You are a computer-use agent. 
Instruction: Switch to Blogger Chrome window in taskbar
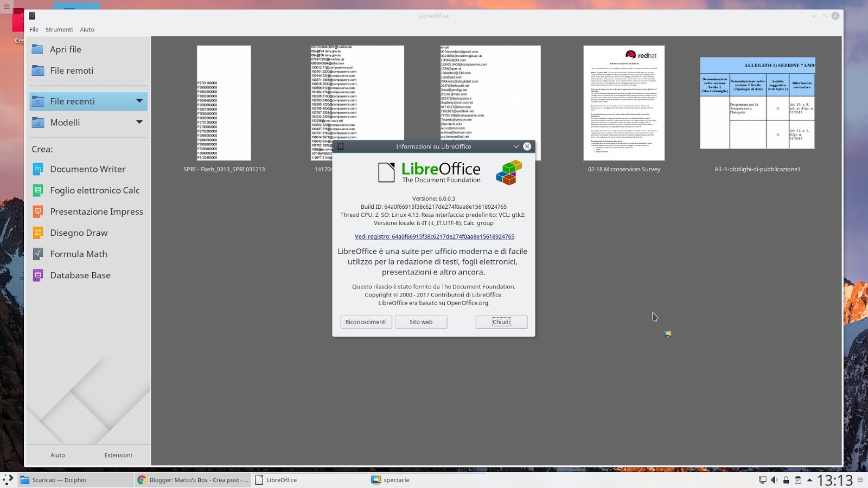(x=193, y=480)
